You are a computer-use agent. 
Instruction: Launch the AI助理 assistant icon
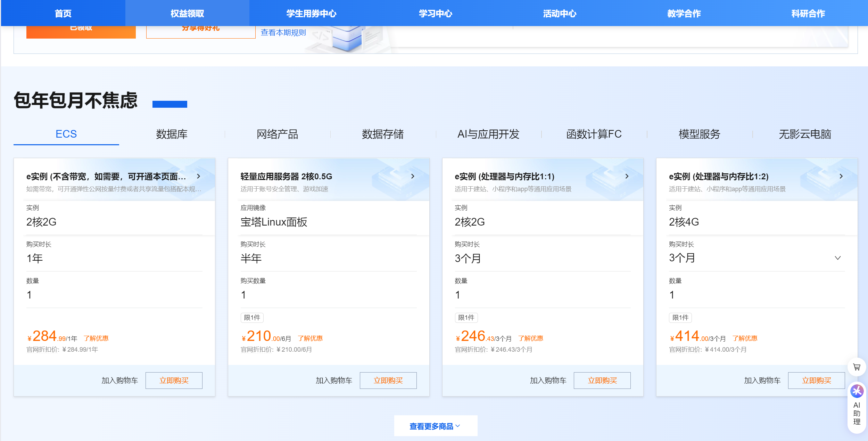click(x=857, y=392)
